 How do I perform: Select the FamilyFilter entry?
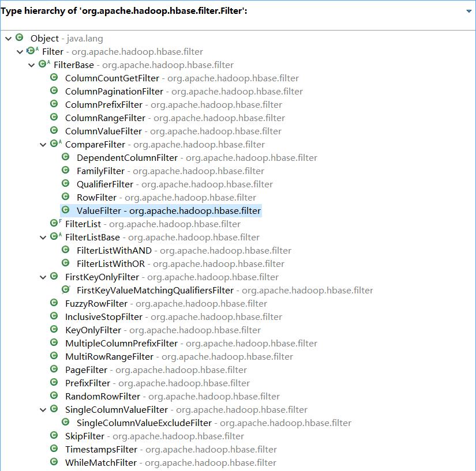[170, 171]
